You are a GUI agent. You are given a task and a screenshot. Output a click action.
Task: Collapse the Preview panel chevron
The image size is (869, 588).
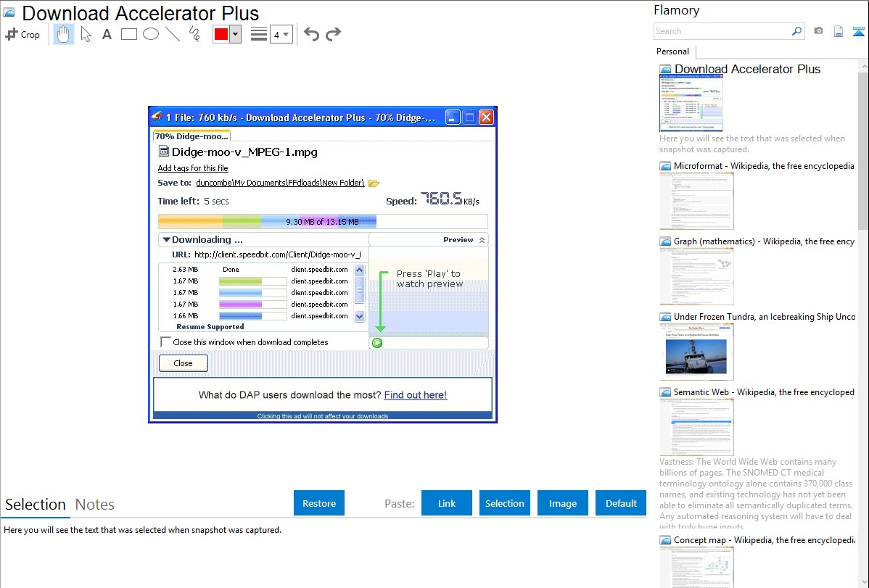pos(482,240)
